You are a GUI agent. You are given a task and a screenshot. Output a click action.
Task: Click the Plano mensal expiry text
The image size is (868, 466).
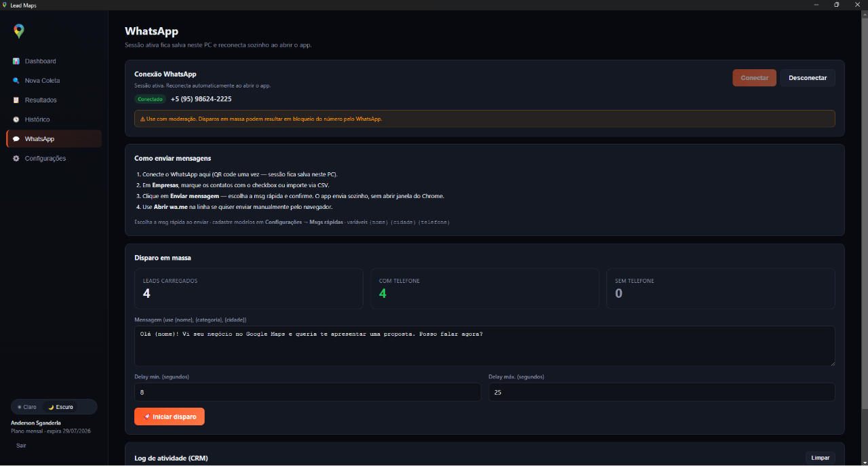tap(51, 431)
